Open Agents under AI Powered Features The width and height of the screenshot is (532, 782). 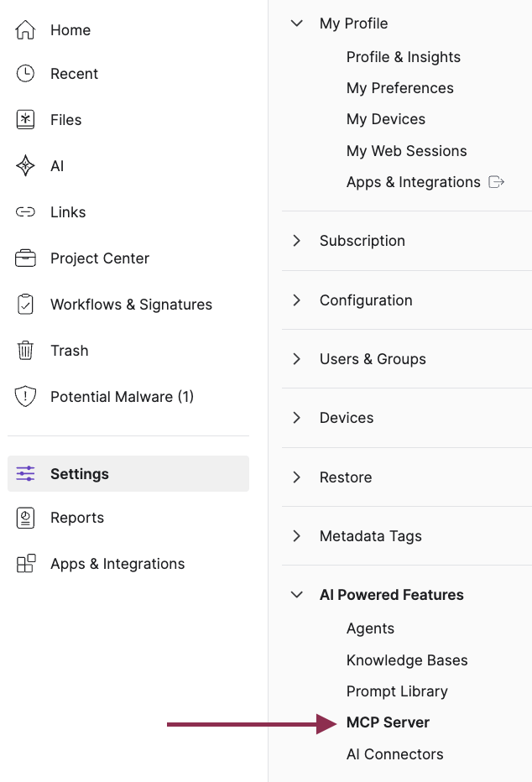tap(370, 628)
